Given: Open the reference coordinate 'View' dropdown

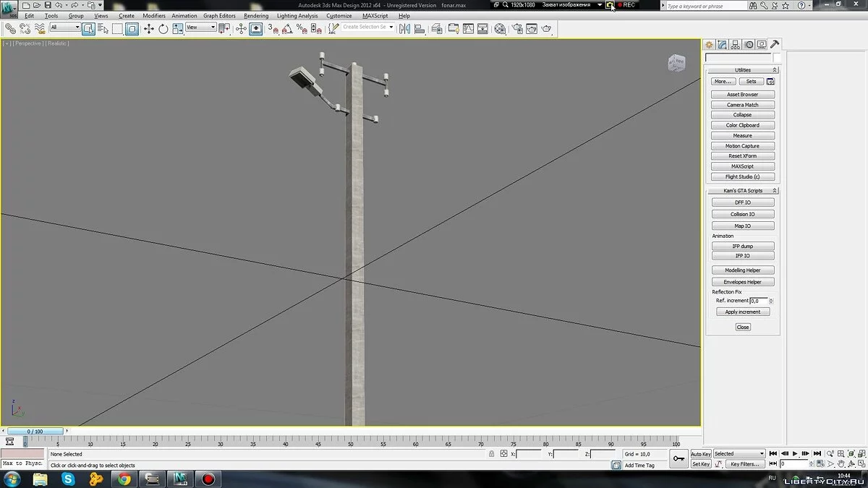Looking at the screenshot, I should point(201,27).
